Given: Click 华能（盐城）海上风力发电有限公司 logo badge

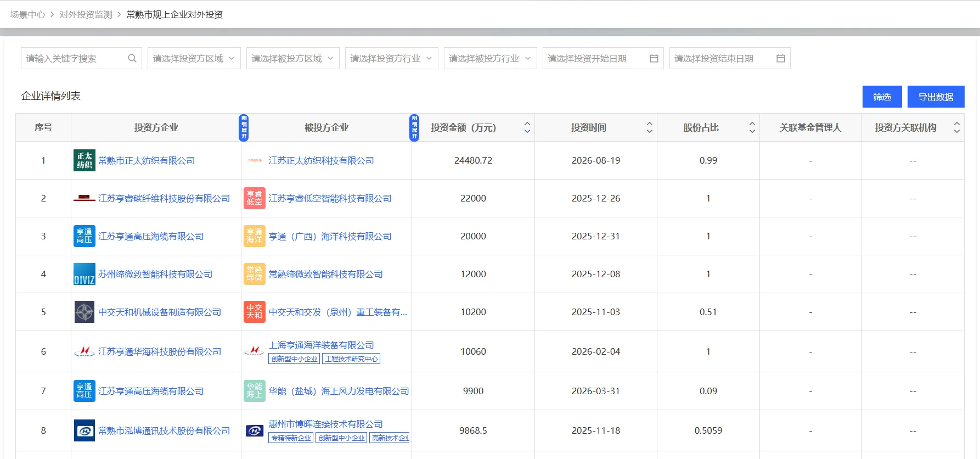Looking at the screenshot, I should pyautogui.click(x=255, y=391).
